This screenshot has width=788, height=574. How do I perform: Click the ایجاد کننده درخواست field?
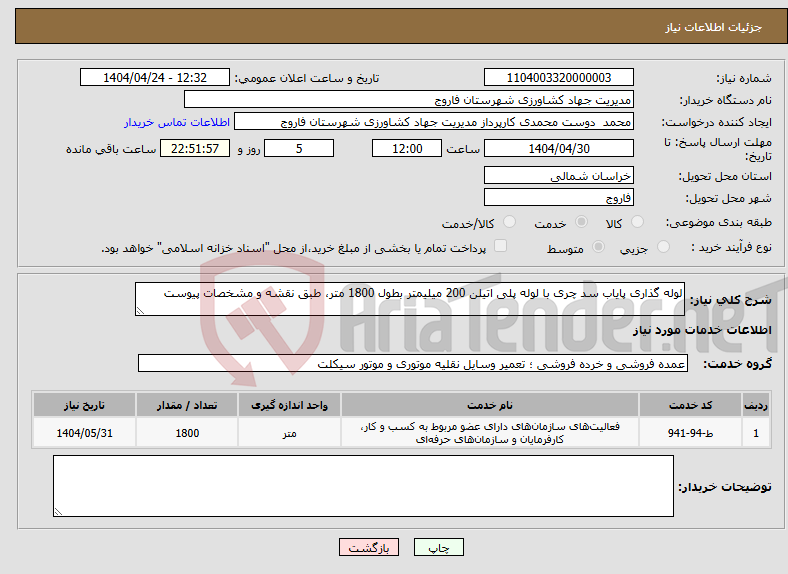434,122
